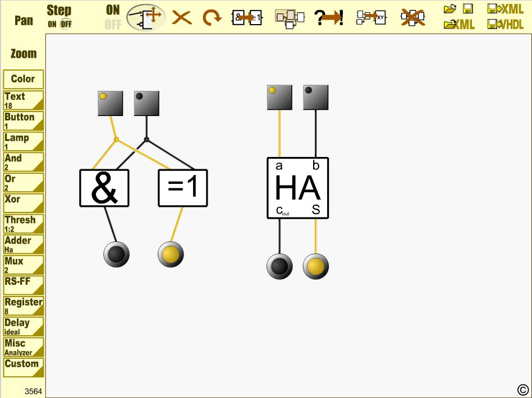Image resolution: width=532 pixels, height=398 pixels.
Task: Click the question mark analyze icon
Action: coord(329,17)
